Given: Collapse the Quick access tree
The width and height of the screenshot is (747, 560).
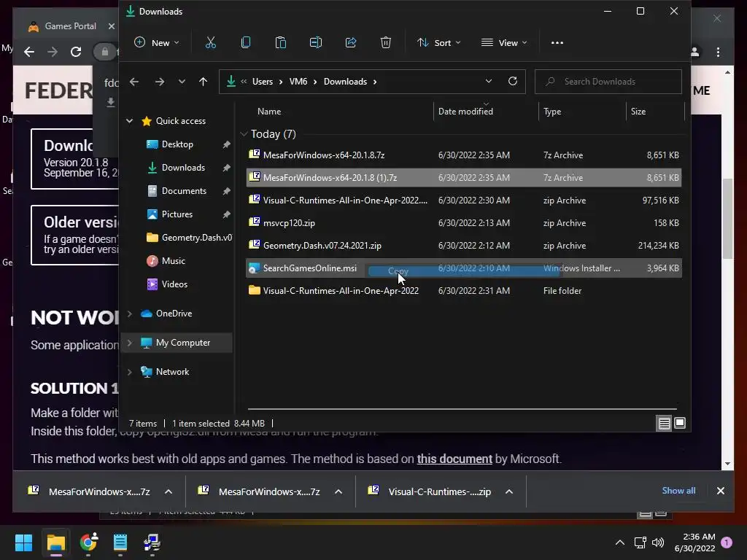Looking at the screenshot, I should 129,121.
